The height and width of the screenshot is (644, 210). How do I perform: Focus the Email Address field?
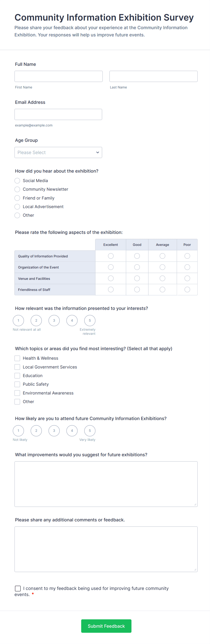tap(58, 114)
